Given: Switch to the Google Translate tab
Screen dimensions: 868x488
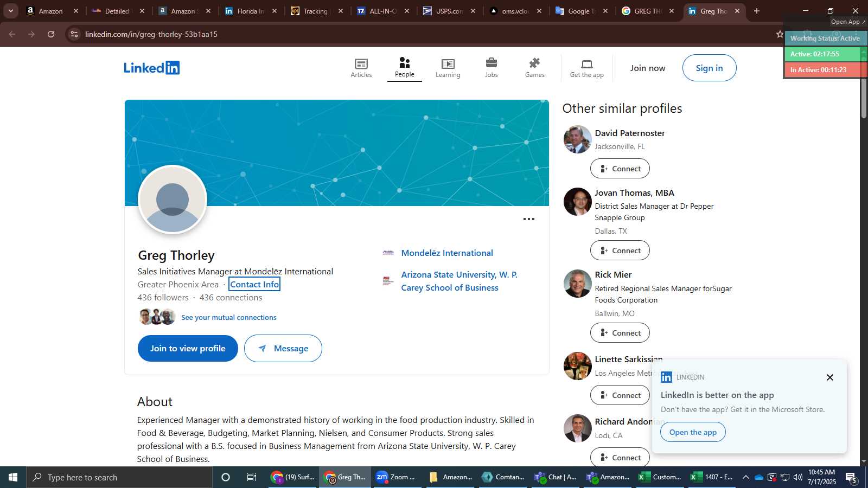Looking at the screenshot, I should click(582, 11).
